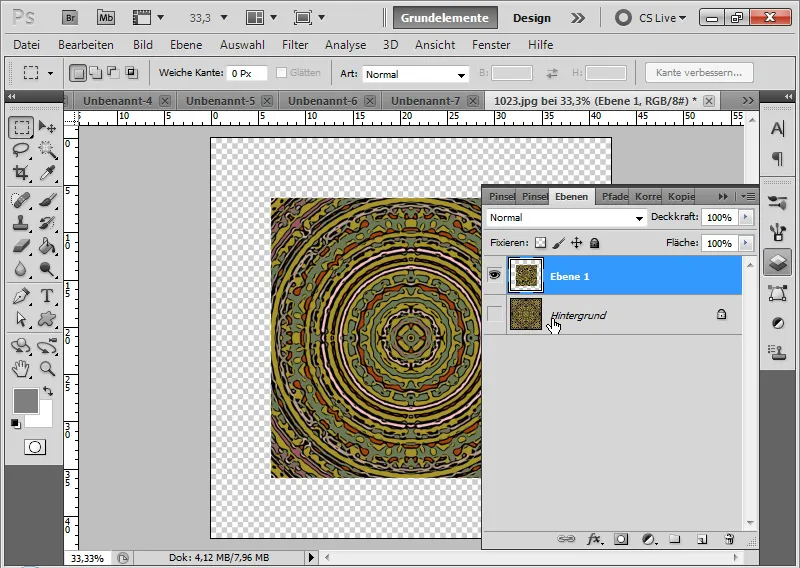
Task: Show the Hintergrund layer
Action: pyautogui.click(x=494, y=313)
